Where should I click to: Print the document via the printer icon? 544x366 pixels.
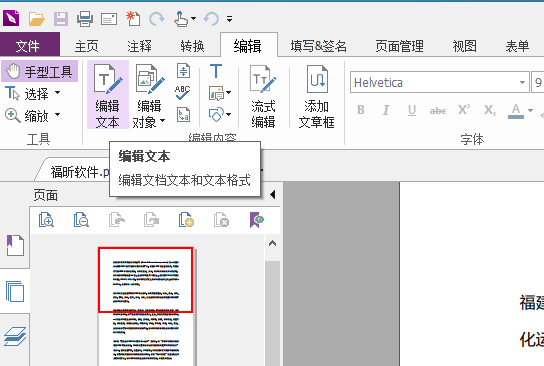pos(85,18)
